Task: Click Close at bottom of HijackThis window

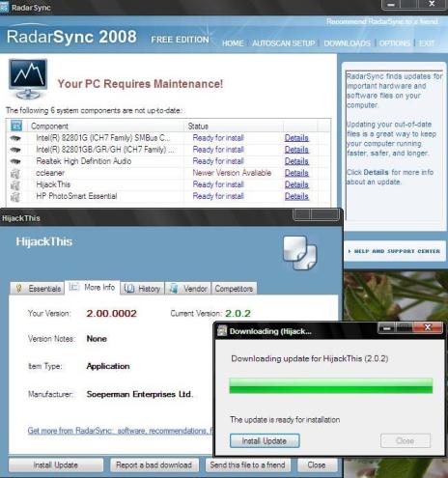Action: pyautogui.click(x=317, y=465)
